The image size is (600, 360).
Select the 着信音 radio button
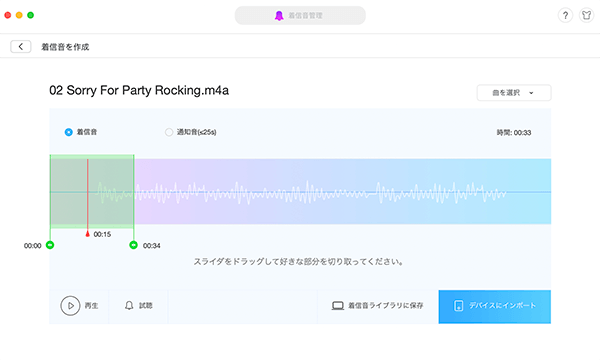(x=68, y=132)
